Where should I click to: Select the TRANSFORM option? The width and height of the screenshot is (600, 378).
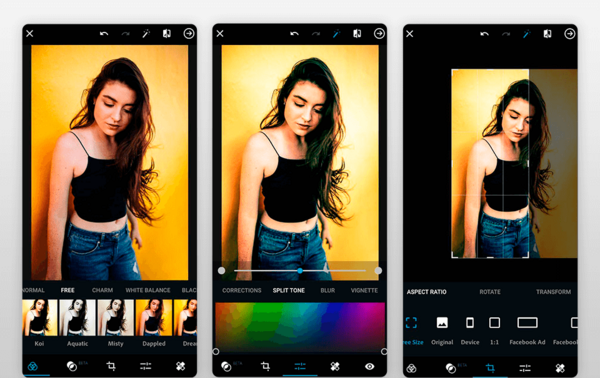tap(553, 292)
